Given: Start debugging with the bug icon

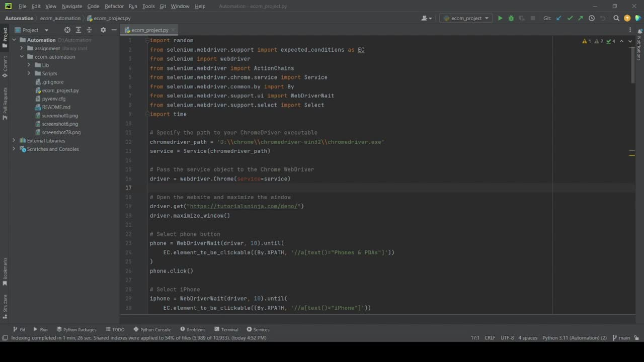Looking at the screenshot, I should 511,18.
